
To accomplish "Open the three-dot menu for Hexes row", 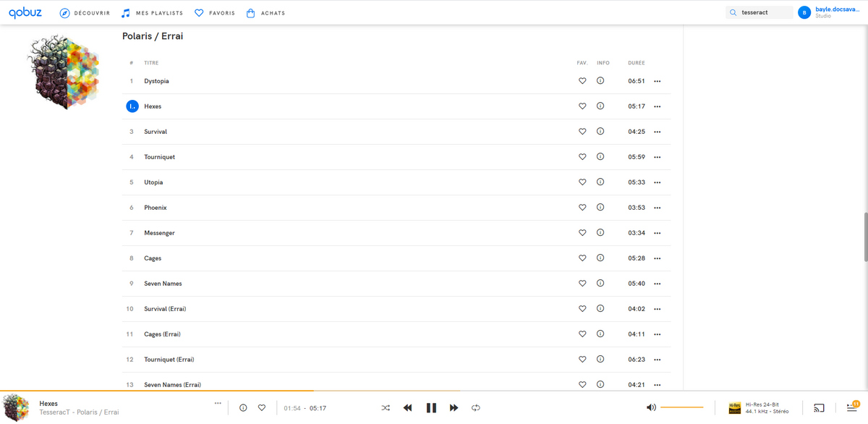I will [657, 106].
